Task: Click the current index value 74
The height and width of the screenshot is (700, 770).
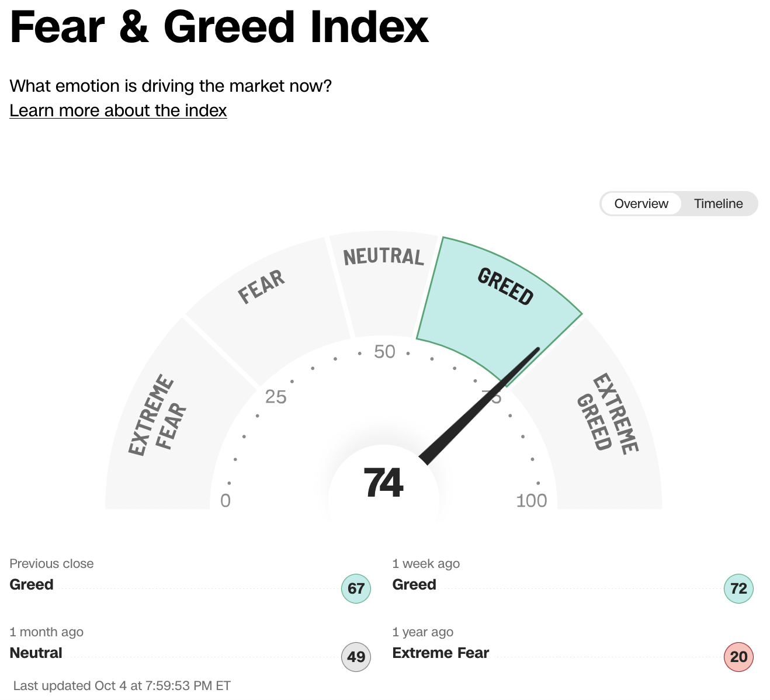Action: (383, 483)
